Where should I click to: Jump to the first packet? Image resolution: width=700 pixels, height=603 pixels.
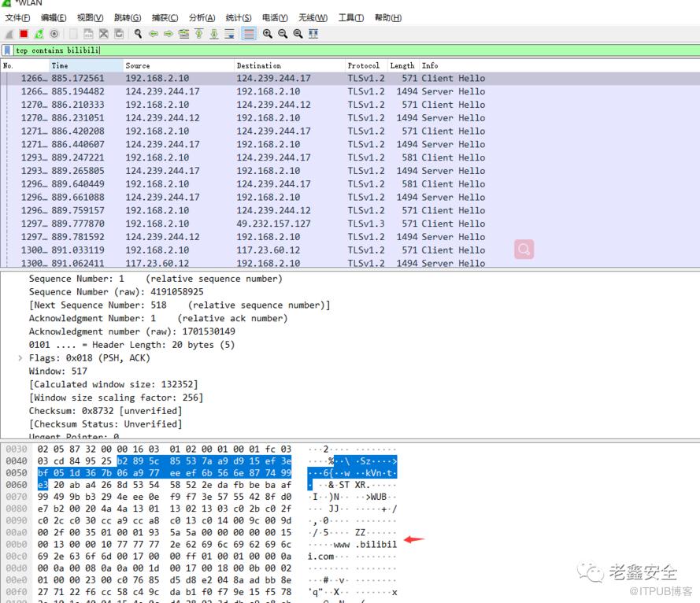199,34
